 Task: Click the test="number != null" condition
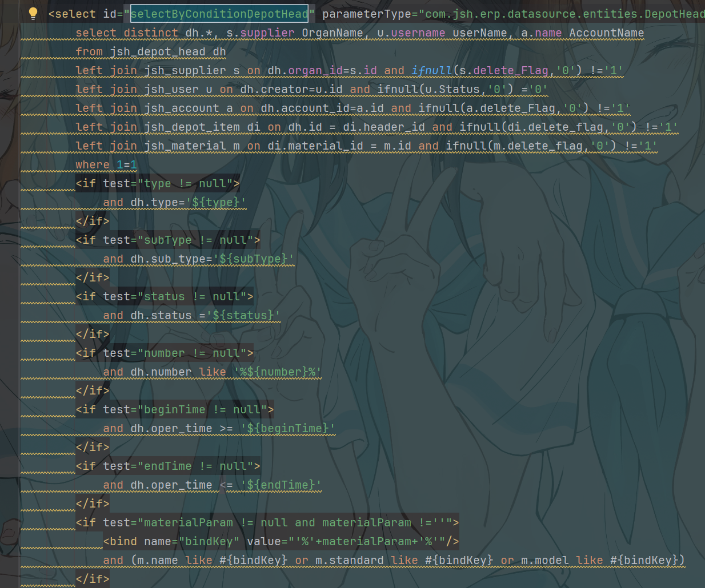pyautogui.click(x=175, y=353)
